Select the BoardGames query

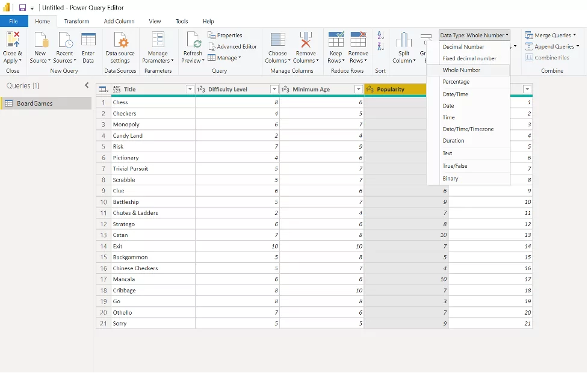coord(46,103)
